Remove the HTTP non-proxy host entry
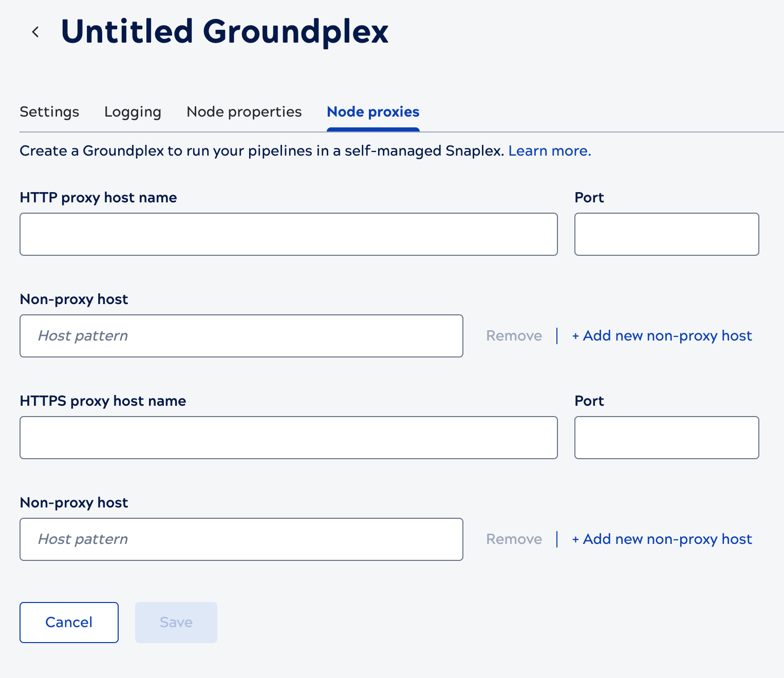This screenshot has height=678, width=784. click(x=514, y=336)
